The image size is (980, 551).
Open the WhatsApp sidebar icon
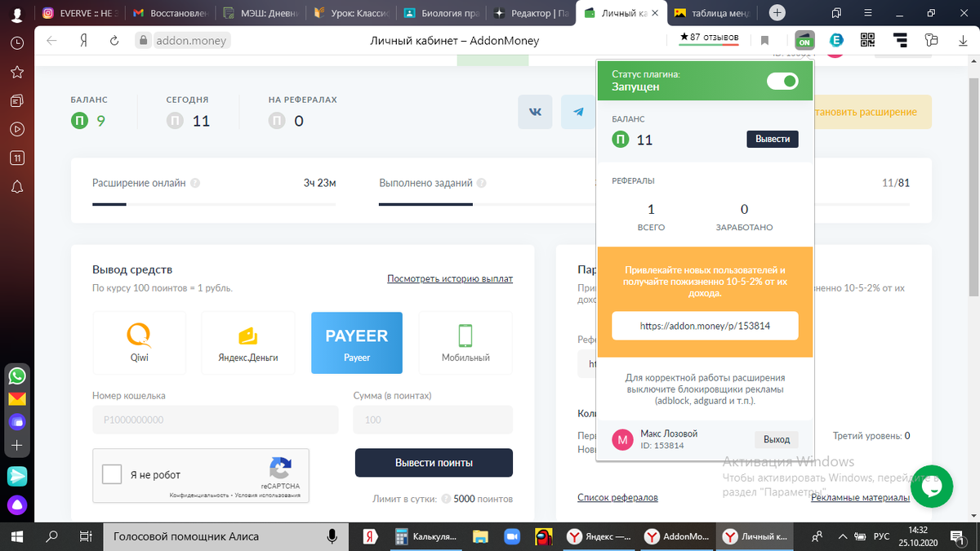(17, 376)
